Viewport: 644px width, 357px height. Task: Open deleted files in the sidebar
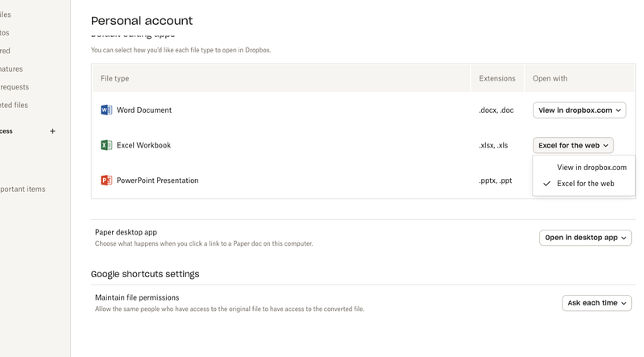click(x=15, y=105)
